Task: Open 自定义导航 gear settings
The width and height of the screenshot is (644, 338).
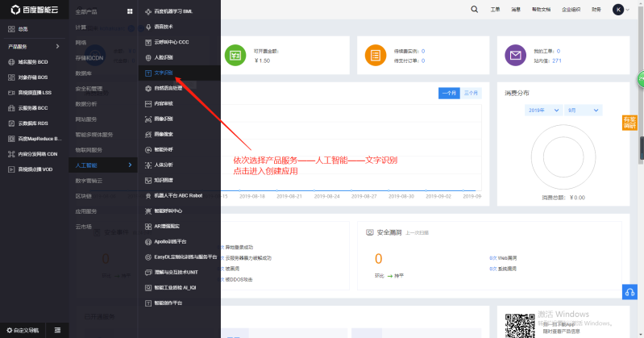Action: coord(23,330)
